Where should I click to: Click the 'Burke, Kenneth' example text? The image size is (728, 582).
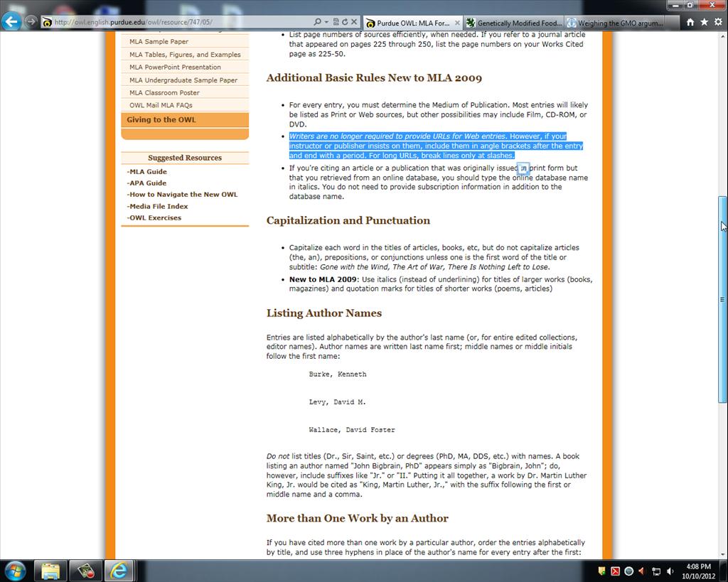(338, 374)
